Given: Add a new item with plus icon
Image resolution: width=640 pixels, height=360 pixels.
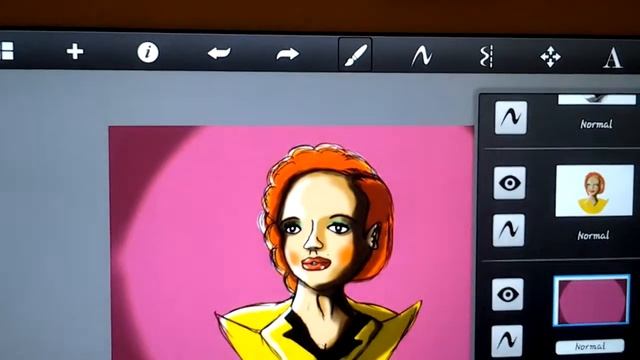Looking at the screenshot, I should [75, 52].
